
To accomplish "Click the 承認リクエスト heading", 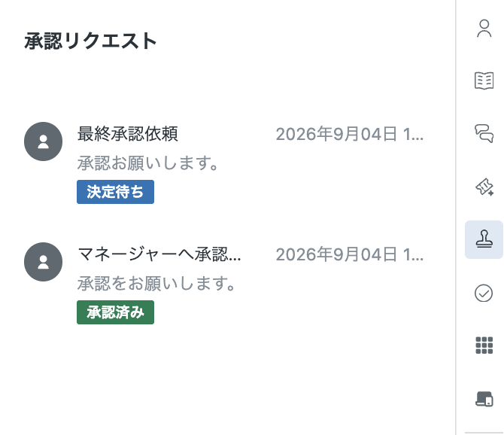I will 90,41.
